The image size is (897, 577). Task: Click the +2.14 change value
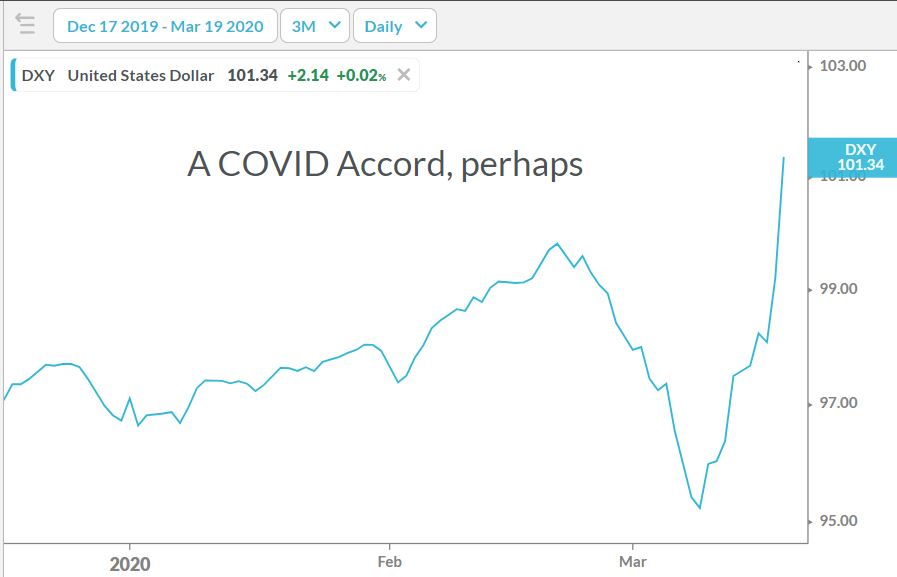coord(306,75)
